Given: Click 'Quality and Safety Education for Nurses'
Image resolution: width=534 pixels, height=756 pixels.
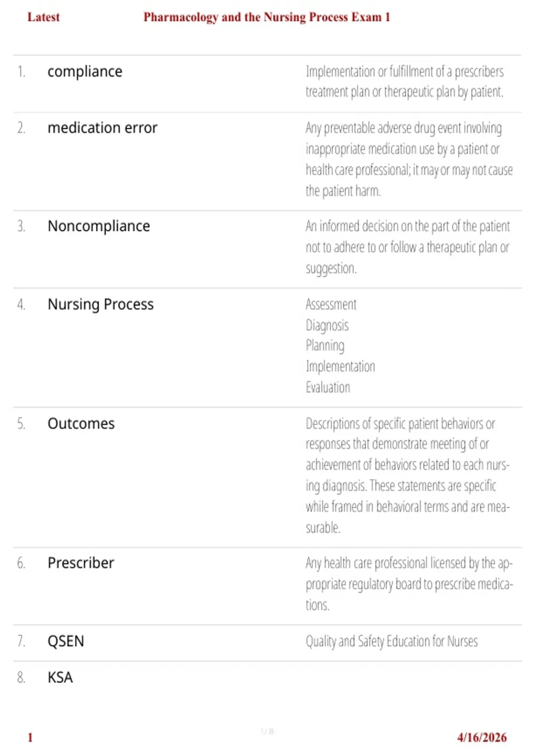Looking at the screenshot, I should coord(392,641).
